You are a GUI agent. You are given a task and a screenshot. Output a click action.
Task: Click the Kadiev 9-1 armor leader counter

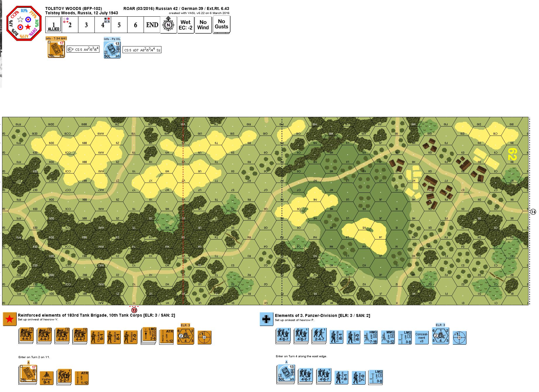47,378
